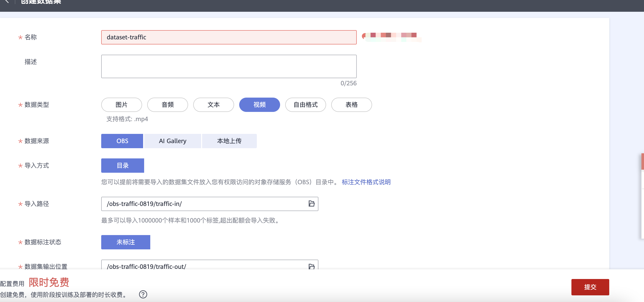Viewport: 644px width, 302px height.
Task: Keep OBS selected as data source
Action: (x=122, y=141)
